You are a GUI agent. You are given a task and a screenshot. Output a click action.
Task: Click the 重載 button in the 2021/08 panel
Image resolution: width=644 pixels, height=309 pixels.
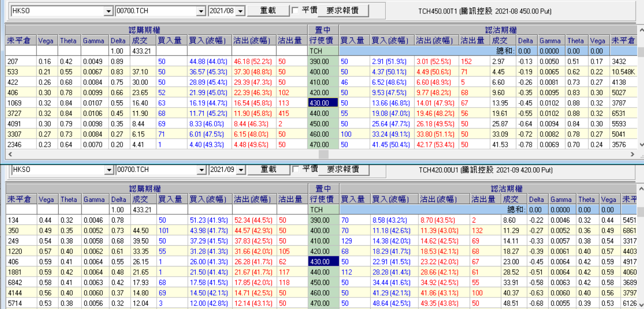coord(268,11)
